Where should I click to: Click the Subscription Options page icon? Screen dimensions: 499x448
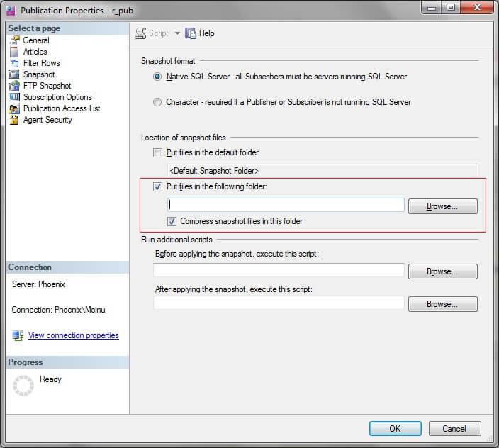14,97
